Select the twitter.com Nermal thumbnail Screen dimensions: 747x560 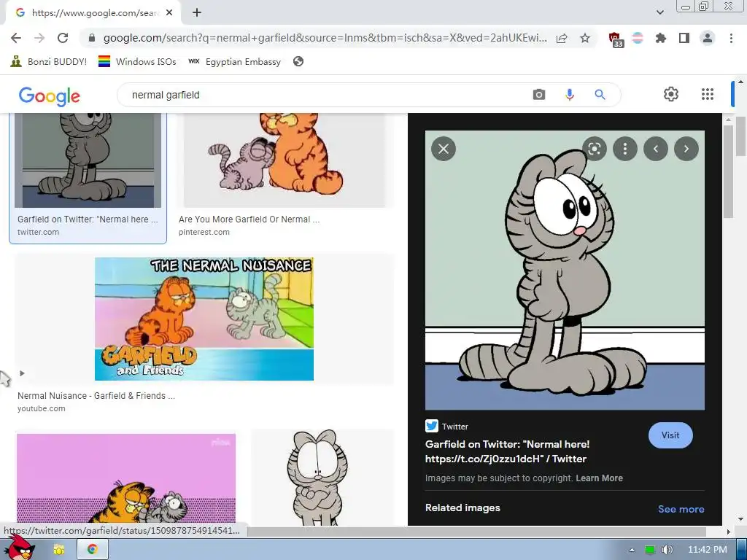pos(88,160)
